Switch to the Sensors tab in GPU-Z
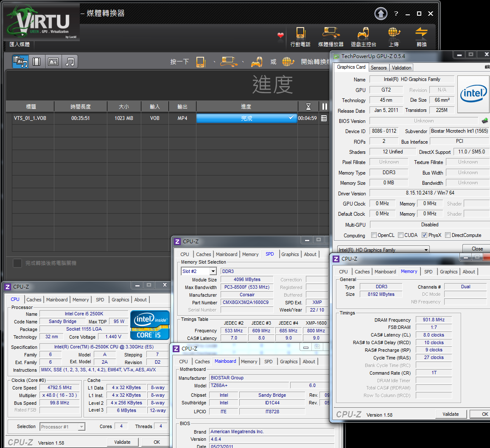The image size is (490, 448). pos(378,68)
